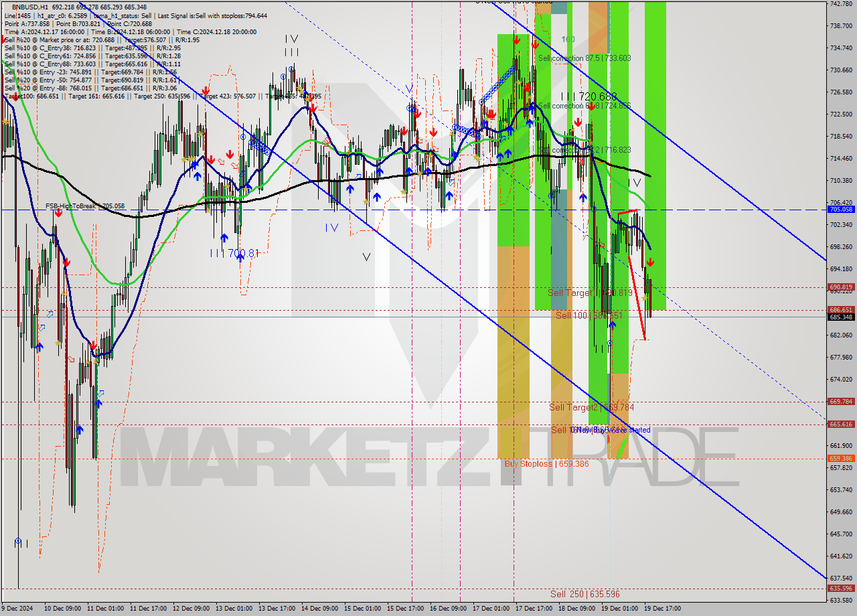This screenshot has height=616, width=857.
Task: Click the 'Buy Stoploss | 659.386' chart label
Action: coord(546,463)
